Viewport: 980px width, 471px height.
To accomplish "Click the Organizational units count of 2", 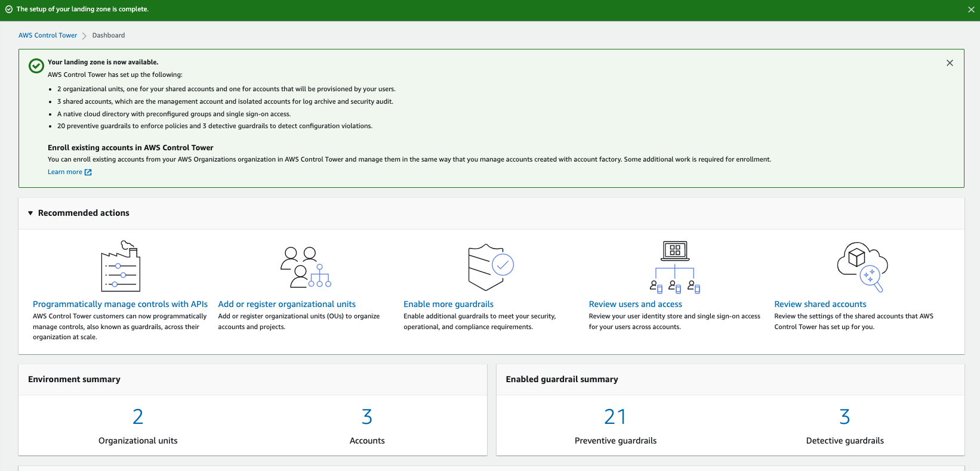I will pyautogui.click(x=138, y=417).
